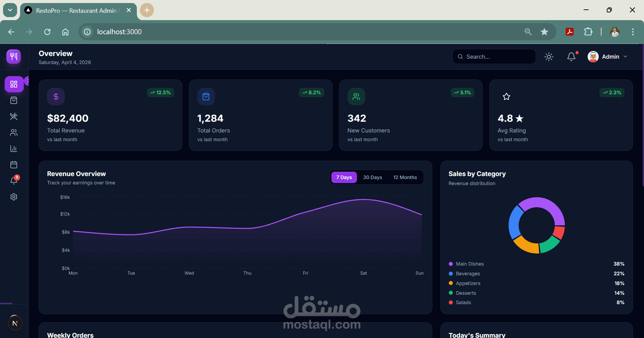Click the Beverages legend color dot
This screenshot has width=644, height=338.
451,274
